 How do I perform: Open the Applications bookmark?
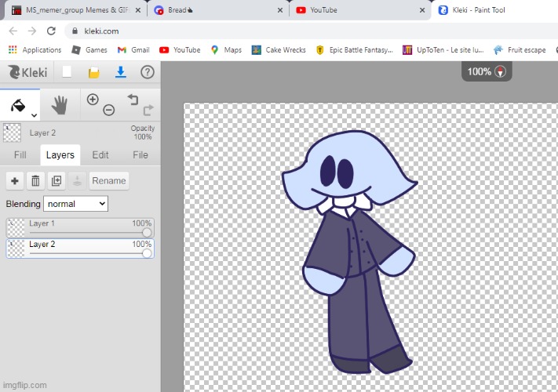(35, 50)
